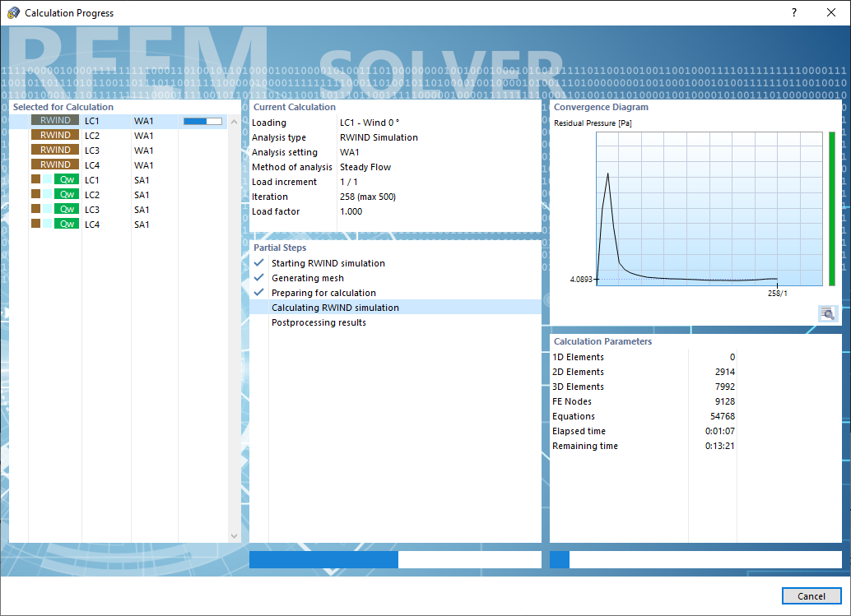Image resolution: width=851 pixels, height=616 pixels.
Task: Click the Help question mark
Action: point(793,12)
